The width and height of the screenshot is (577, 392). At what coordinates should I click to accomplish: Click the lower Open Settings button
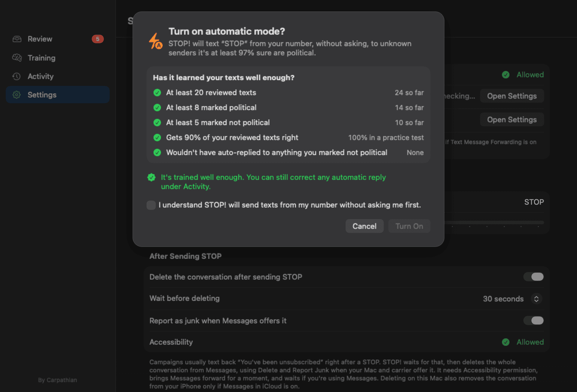tap(512, 119)
